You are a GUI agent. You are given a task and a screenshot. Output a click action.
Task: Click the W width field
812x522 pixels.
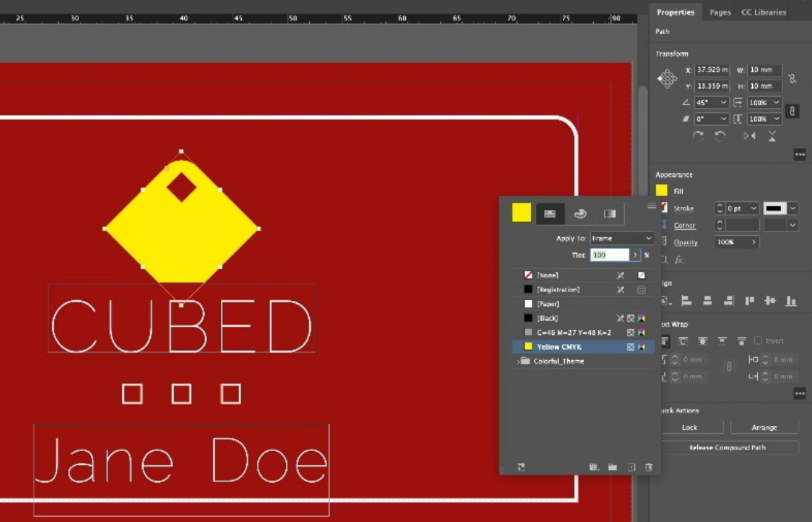point(765,70)
